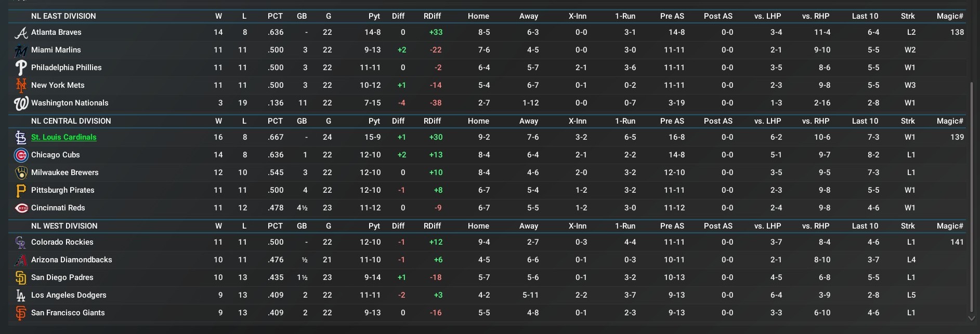Sort NL East by PCT column
Screen dimensions: 980x334
coord(275,16)
